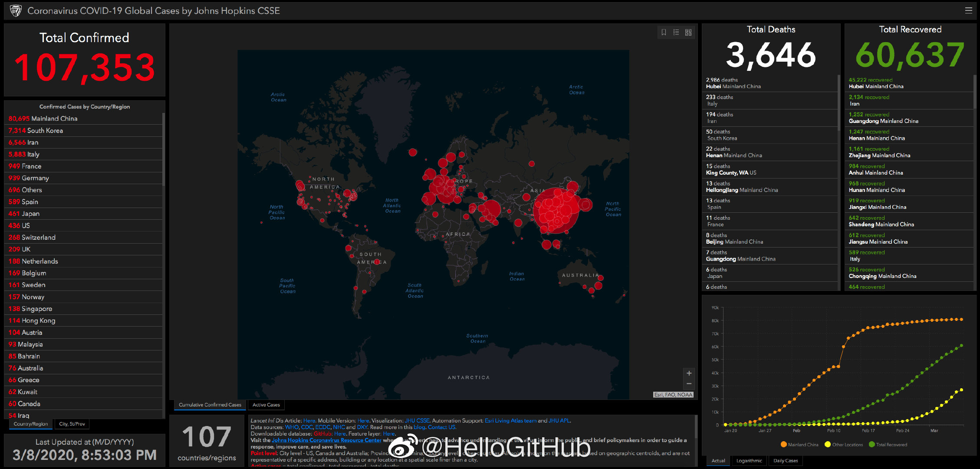Open the basemap gallery grid icon

(x=688, y=32)
